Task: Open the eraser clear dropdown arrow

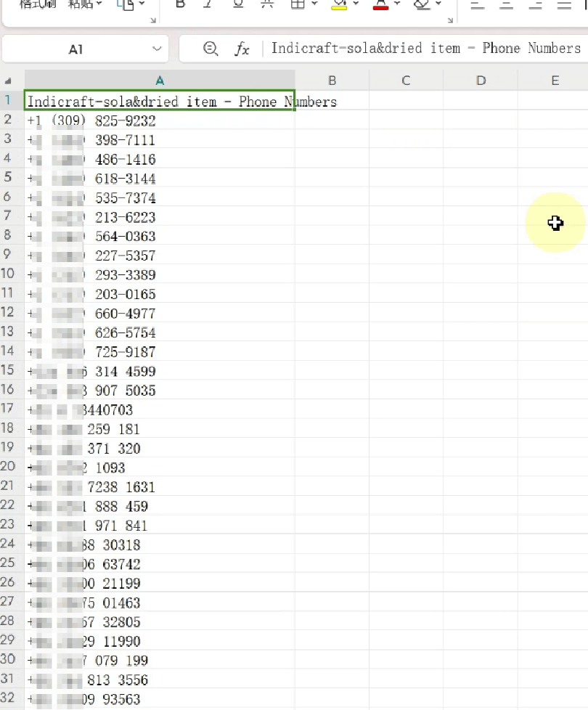Action: coord(438,4)
